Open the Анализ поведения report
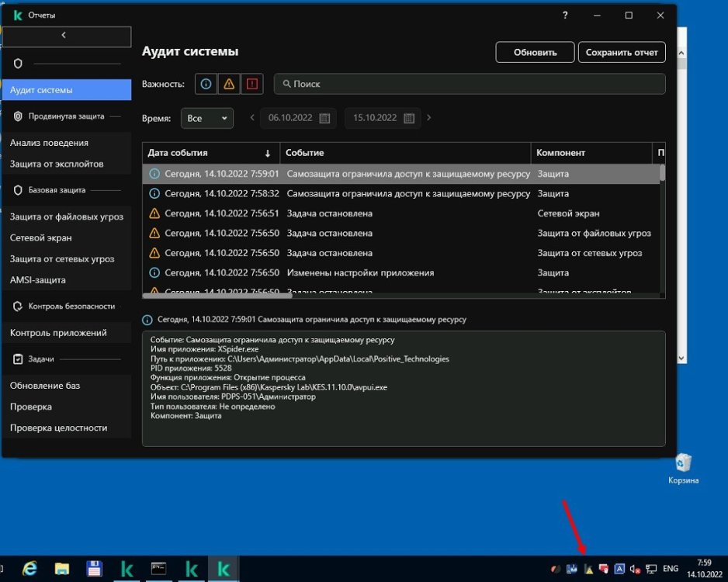Screen dimensions: 728x582 (67, 143)
